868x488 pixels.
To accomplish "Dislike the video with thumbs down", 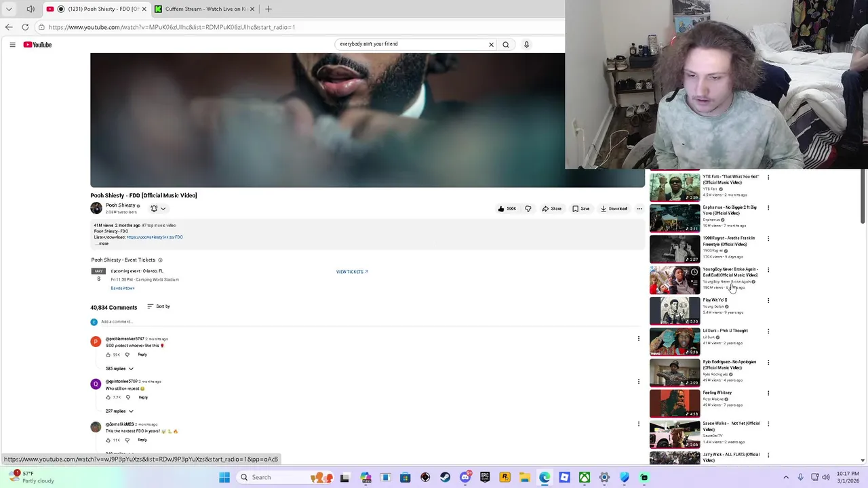I will [528, 209].
